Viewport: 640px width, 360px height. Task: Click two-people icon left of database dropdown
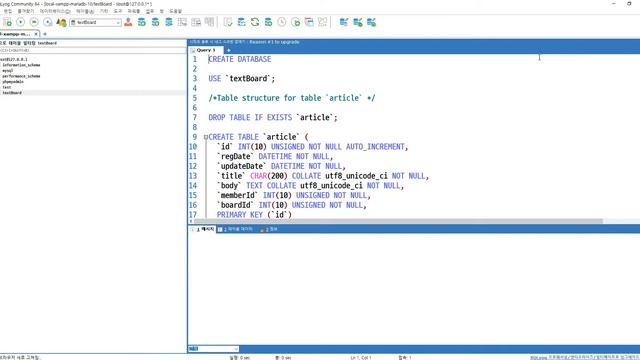click(61, 22)
